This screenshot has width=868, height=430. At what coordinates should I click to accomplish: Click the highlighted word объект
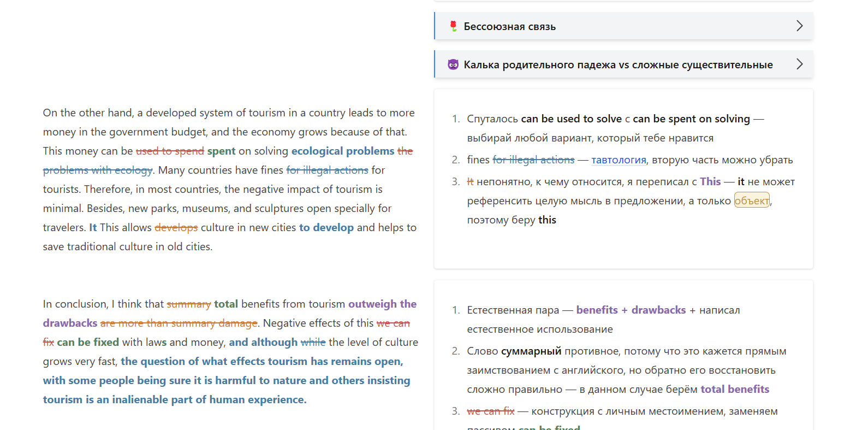tap(752, 201)
